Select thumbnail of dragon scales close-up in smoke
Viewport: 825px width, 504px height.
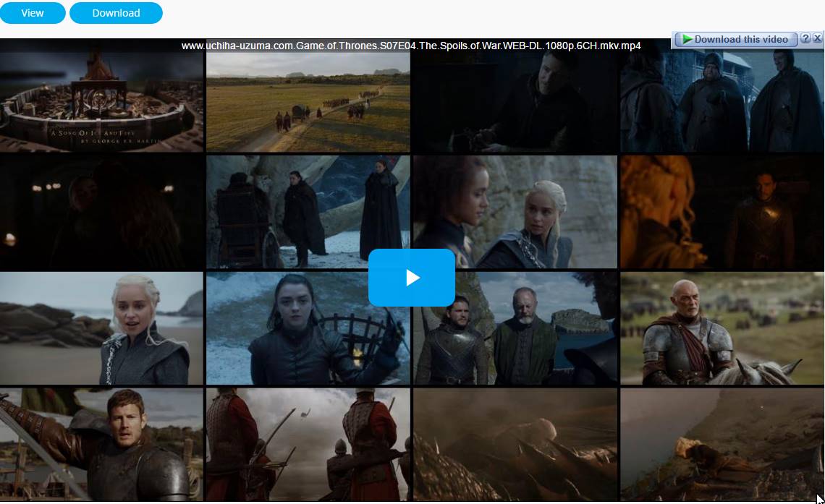click(515, 445)
